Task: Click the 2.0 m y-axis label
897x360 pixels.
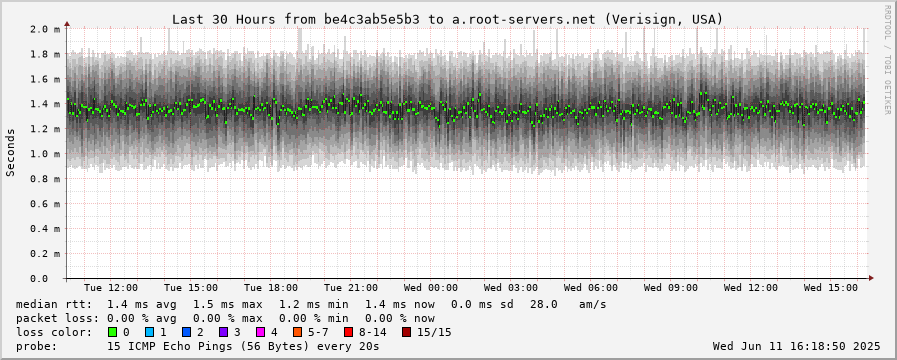Action: (45, 29)
